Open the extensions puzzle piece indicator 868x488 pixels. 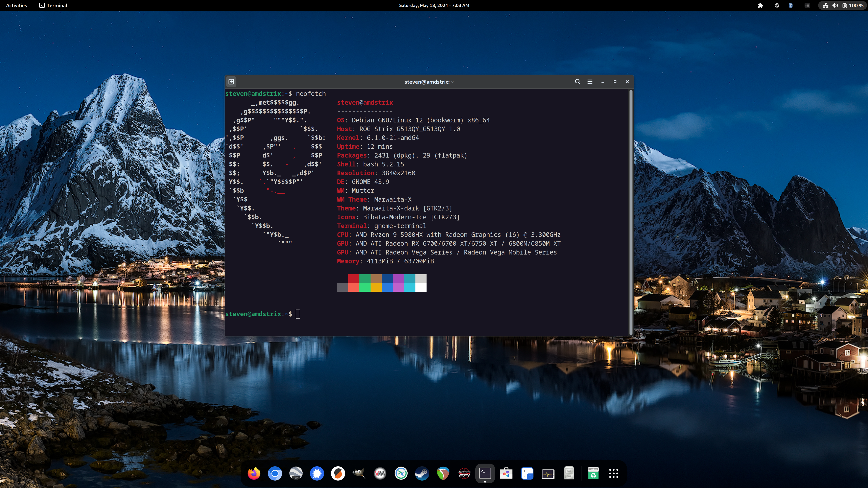[x=760, y=5]
